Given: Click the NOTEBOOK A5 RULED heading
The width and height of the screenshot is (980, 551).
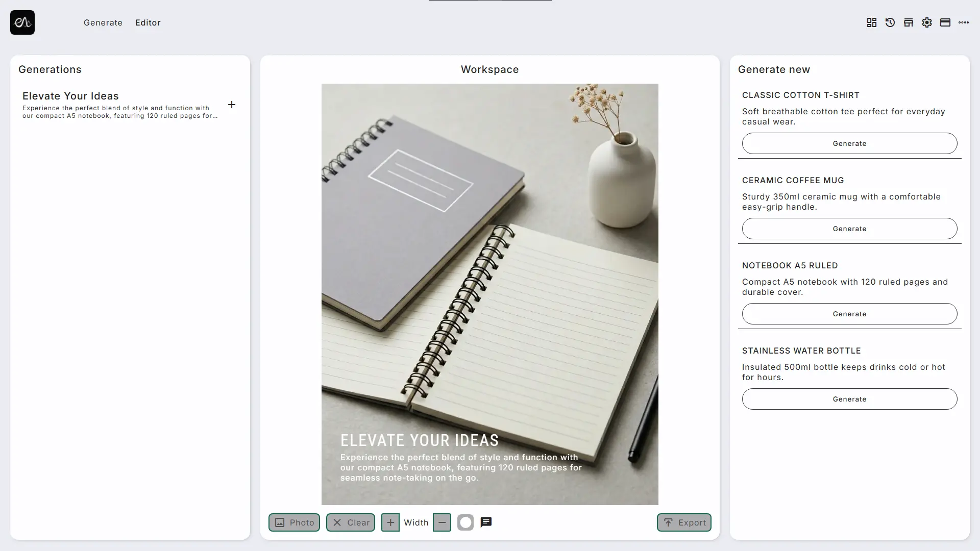Looking at the screenshot, I should click(790, 265).
